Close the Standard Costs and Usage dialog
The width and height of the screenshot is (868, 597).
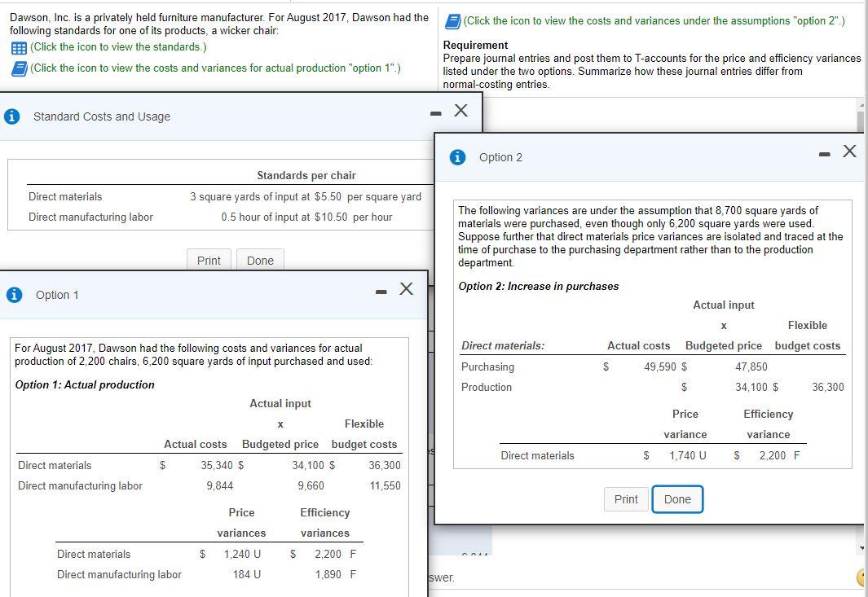[460, 111]
